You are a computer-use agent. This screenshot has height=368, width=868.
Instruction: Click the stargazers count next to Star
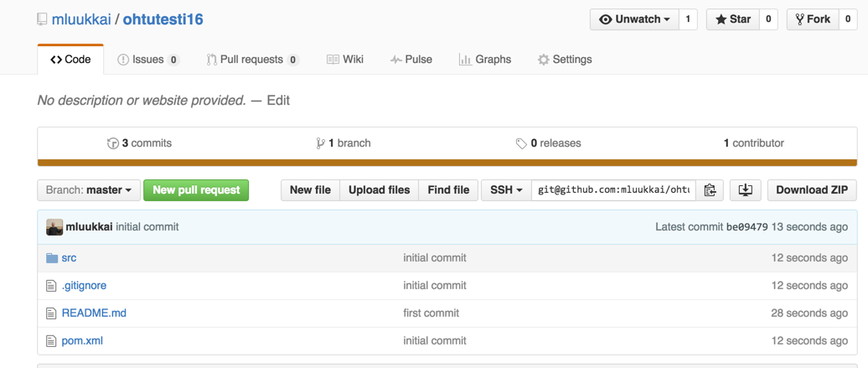(x=768, y=19)
